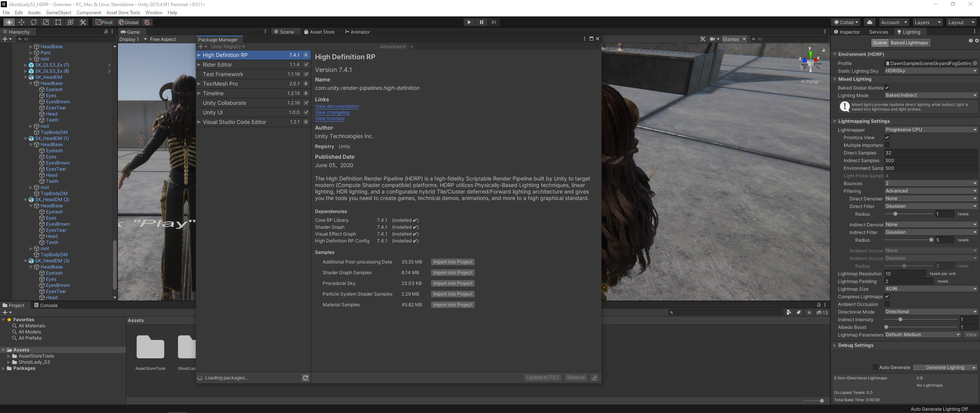Click the scene orientation gizmo

click(810, 61)
